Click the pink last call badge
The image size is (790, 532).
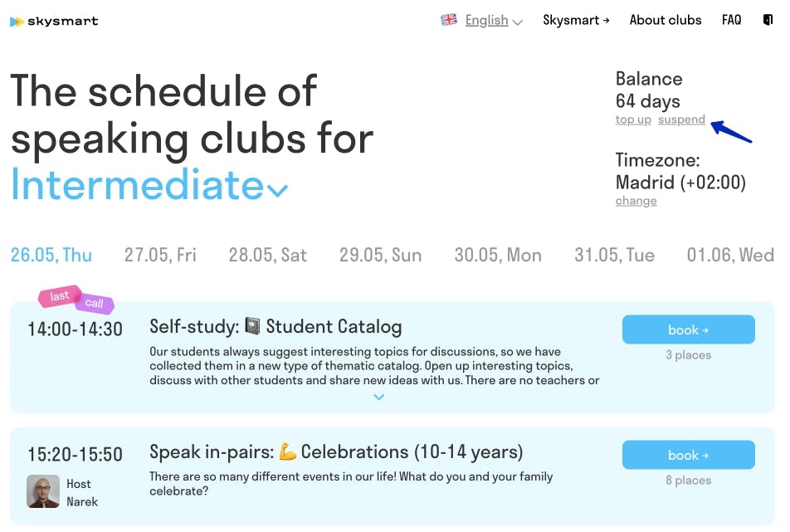pyautogui.click(x=60, y=296)
